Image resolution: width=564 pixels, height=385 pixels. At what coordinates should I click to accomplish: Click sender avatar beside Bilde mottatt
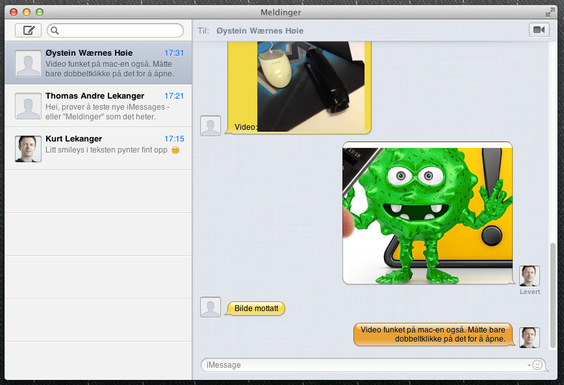click(x=210, y=307)
